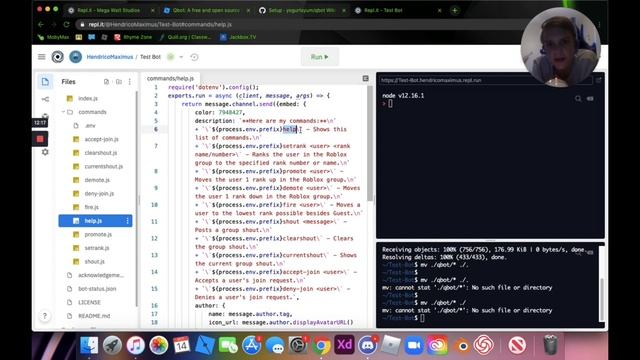This screenshot has width=640, height=360.
Task: Open clearshout.js file
Action: click(x=100, y=153)
